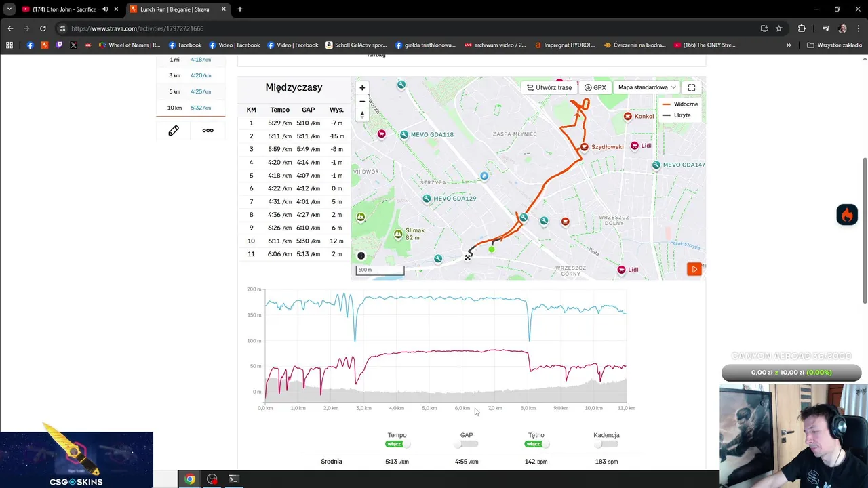Toggle the Tempo chart switch
Image resolution: width=868 pixels, height=488 pixels.
click(398, 444)
